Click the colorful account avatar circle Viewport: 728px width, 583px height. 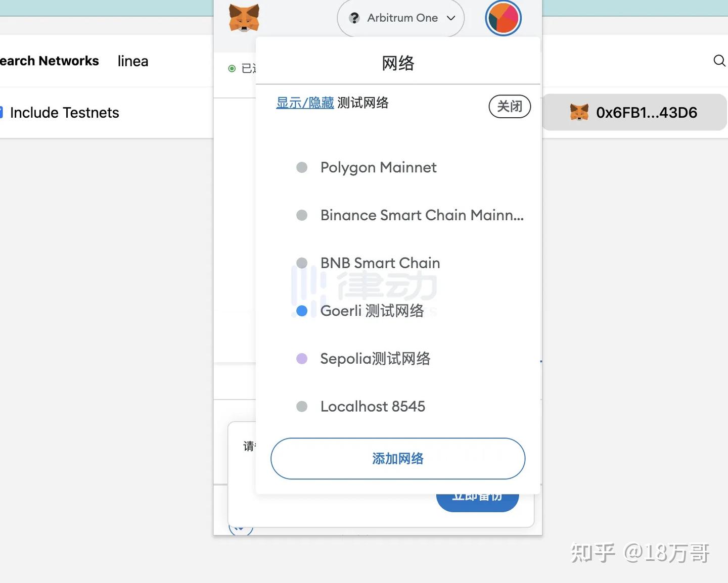pos(503,18)
